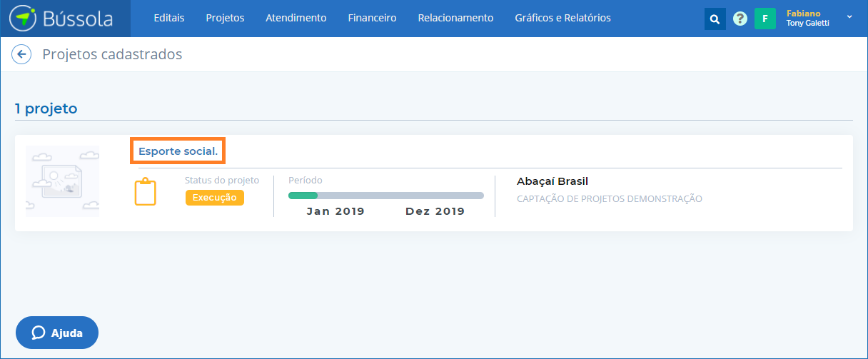The height and width of the screenshot is (359, 868).
Task: Open the Atendimento menu
Action: [296, 18]
